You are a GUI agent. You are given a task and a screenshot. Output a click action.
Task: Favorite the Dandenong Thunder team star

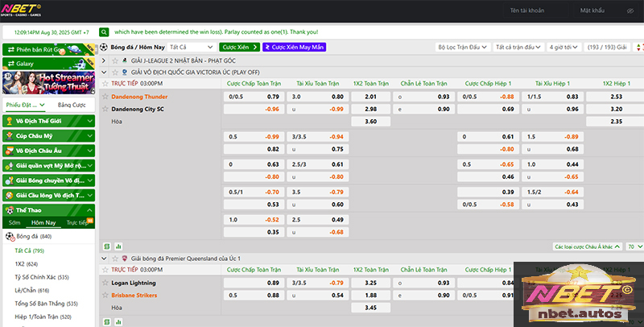105,97
